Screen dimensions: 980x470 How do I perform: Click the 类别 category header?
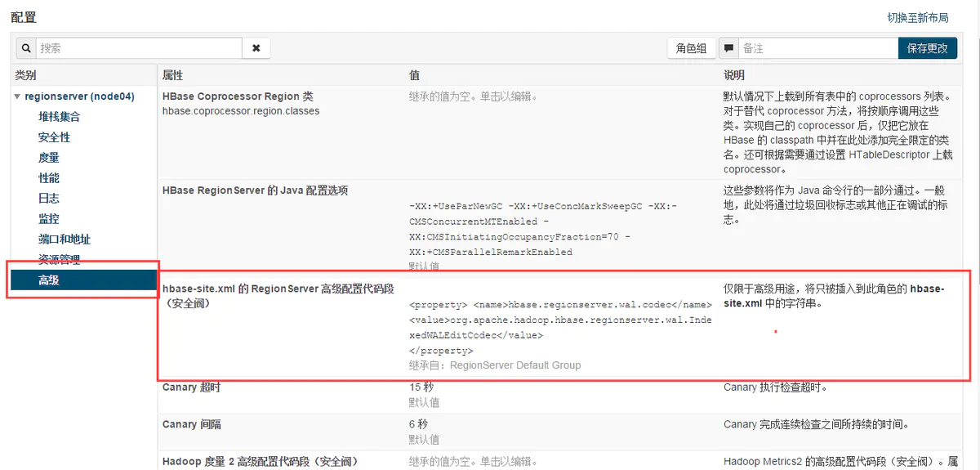pos(25,75)
